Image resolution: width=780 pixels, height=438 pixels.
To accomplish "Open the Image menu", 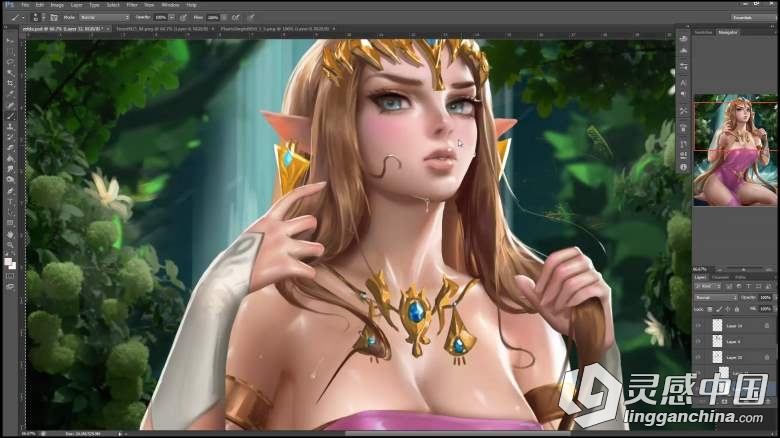I will (x=57, y=5).
